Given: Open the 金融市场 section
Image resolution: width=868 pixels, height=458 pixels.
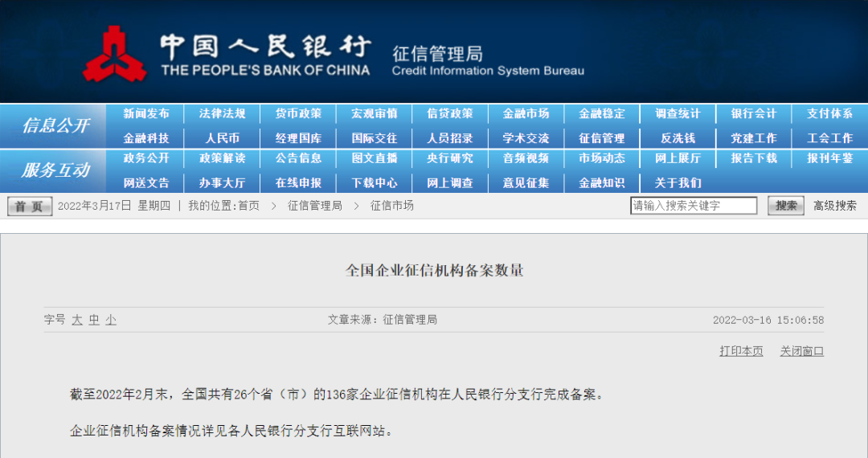Looking at the screenshot, I should (526, 113).
